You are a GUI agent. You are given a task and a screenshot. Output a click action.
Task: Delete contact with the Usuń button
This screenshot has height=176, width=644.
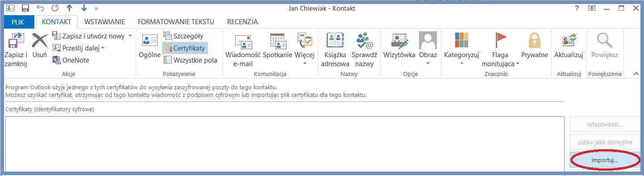40,46
